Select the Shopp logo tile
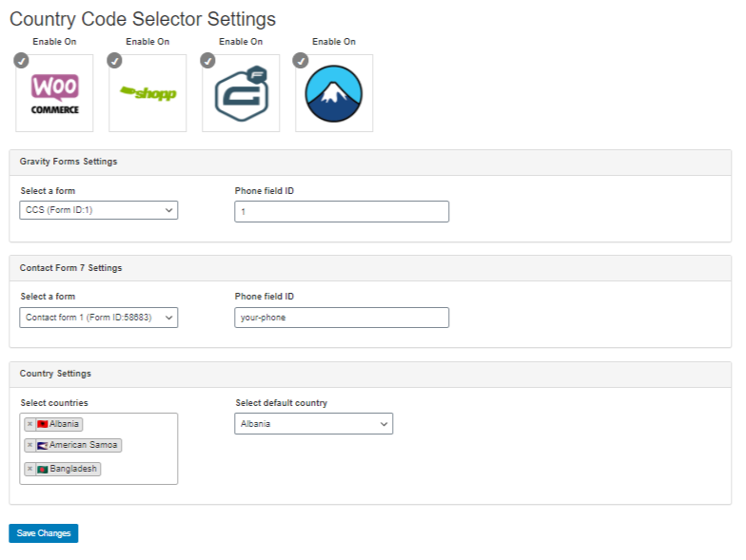746x560 pixels. coord(147,93)
